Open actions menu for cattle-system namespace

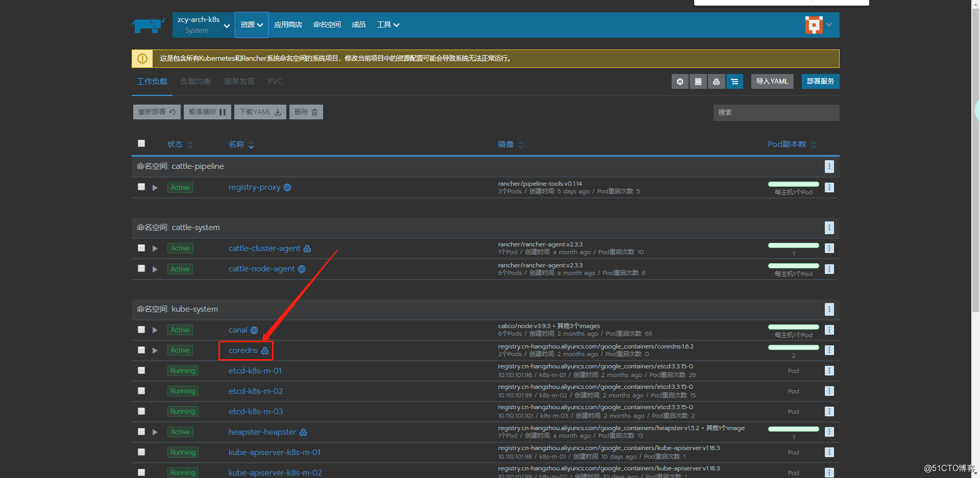coord(829,228)
